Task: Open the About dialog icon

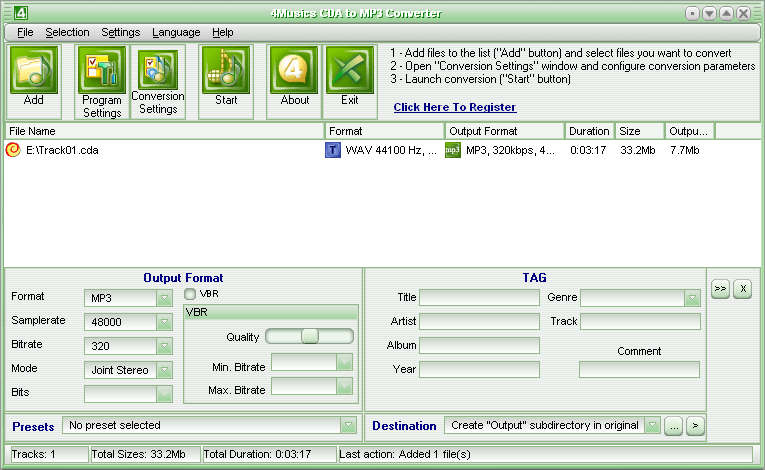Action: tap(294, 70)
